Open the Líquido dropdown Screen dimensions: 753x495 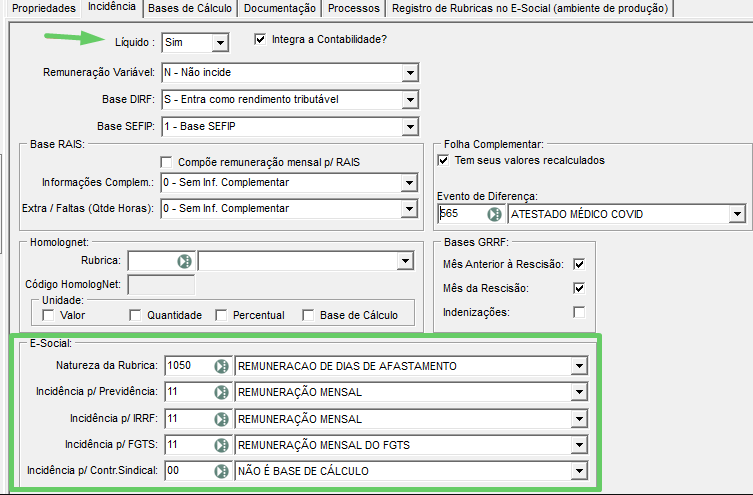click(x=220, y=43)
